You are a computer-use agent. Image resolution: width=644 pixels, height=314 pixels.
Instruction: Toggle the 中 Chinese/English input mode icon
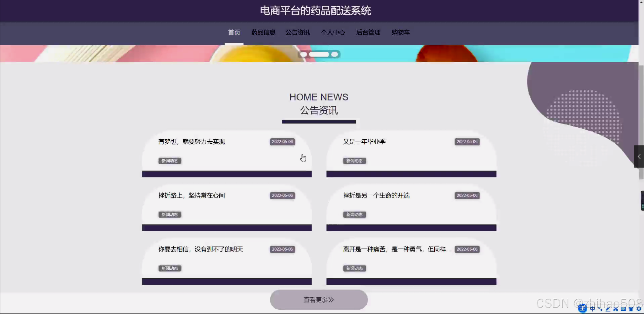coord(592,309)
